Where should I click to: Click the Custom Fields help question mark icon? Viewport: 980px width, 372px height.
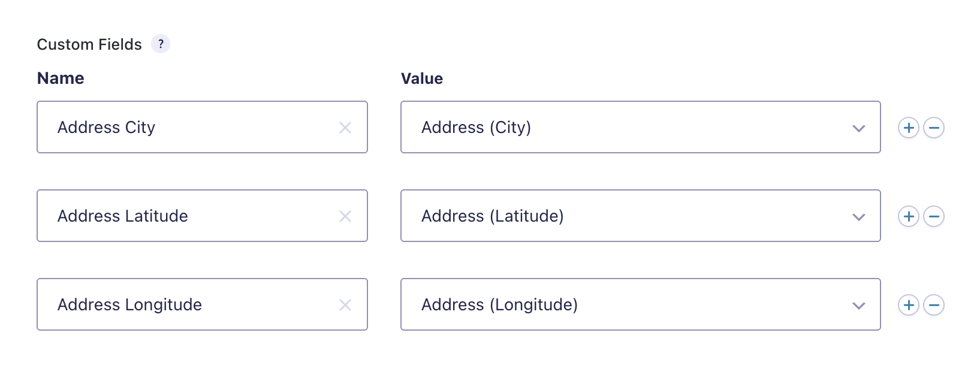click(161, 44)
